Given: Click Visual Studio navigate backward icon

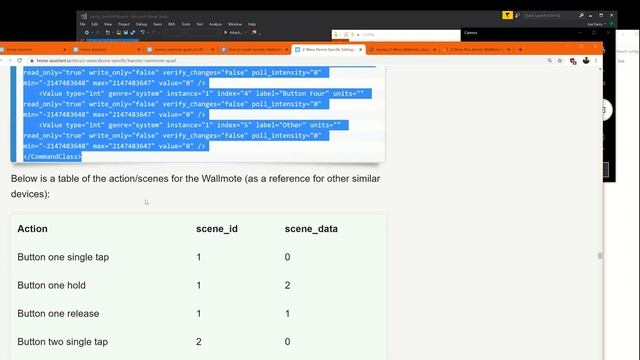Looking at the screenshot, I should (x=87, y=32).
